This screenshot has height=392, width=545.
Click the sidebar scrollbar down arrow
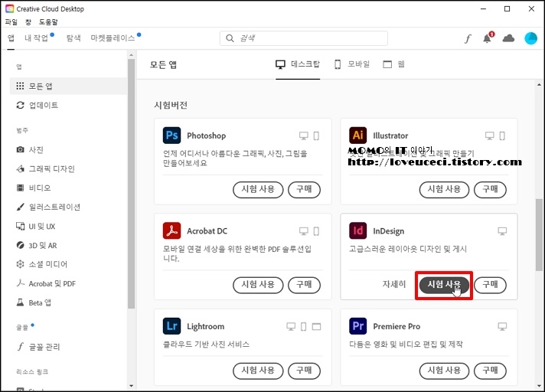point(131,386)
